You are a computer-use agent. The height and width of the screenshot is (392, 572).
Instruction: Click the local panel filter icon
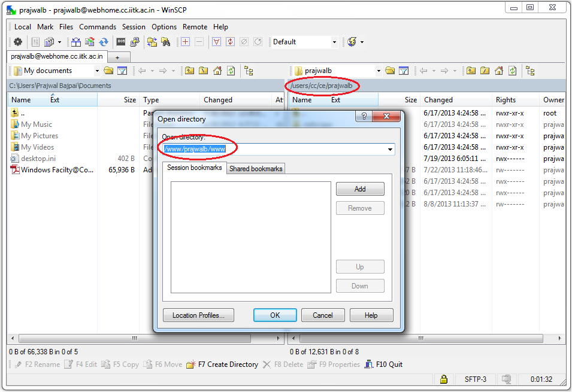pyautogui.click(x=122, y=71)
